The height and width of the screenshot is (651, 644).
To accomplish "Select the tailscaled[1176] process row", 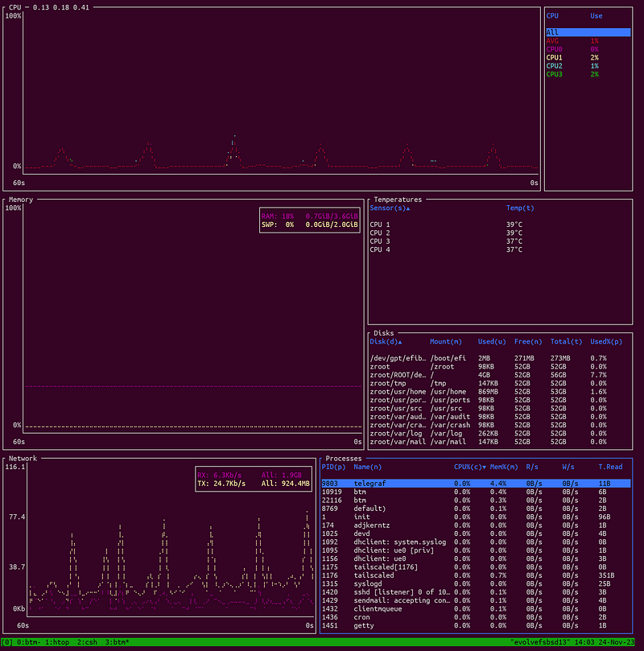I will [x=476, y=567].
